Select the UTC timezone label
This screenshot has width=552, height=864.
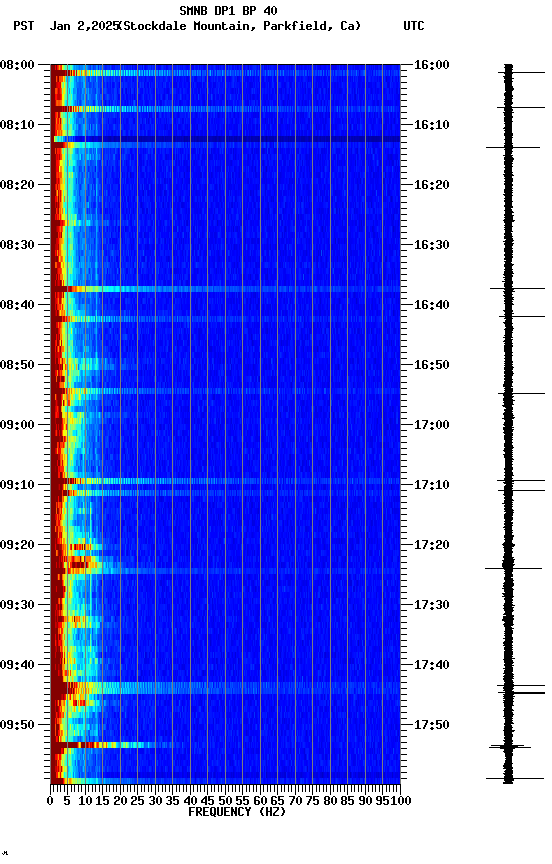[x=414, y=26]
